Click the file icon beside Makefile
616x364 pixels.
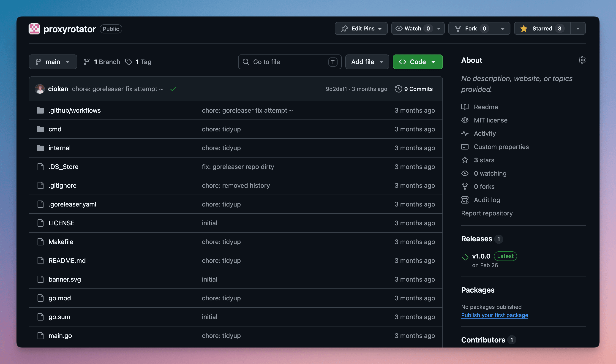[41, 242]
